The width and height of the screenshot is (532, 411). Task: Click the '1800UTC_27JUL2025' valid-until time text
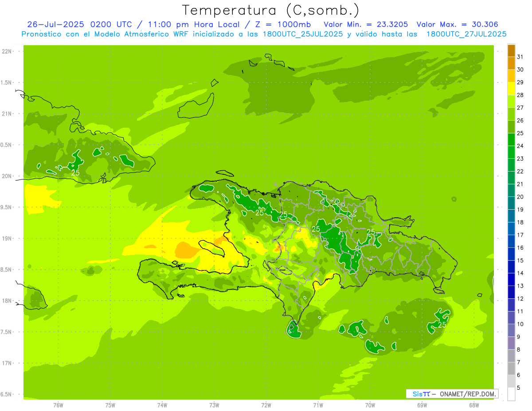[x=466, y=34]
